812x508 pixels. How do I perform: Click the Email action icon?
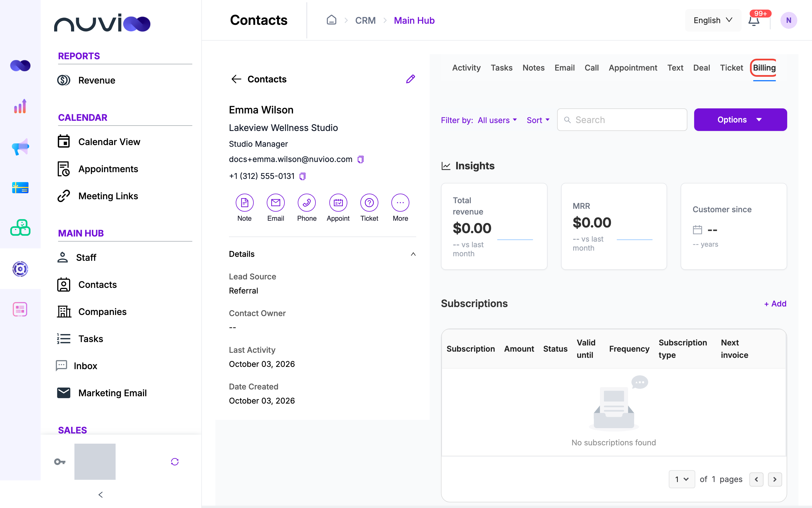pyautogui.click(x=276, y=203)
